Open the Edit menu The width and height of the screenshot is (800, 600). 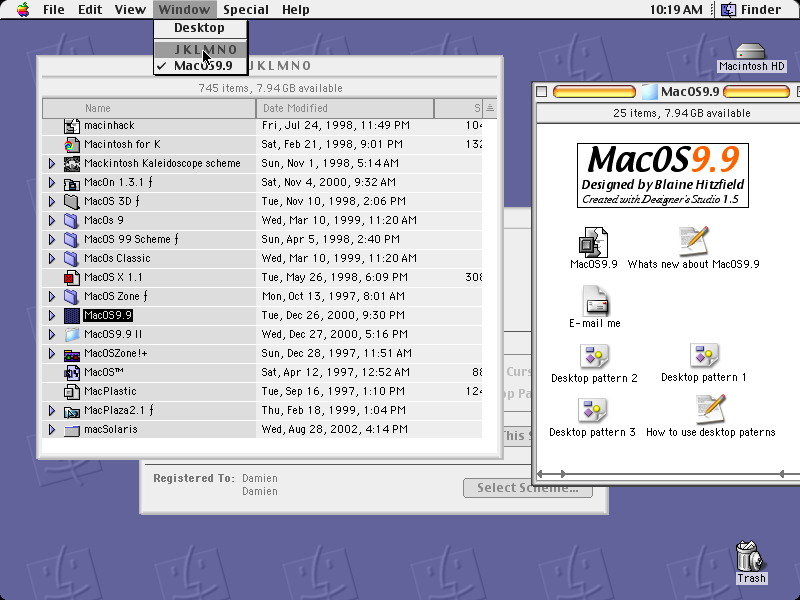tap(90, 9)
